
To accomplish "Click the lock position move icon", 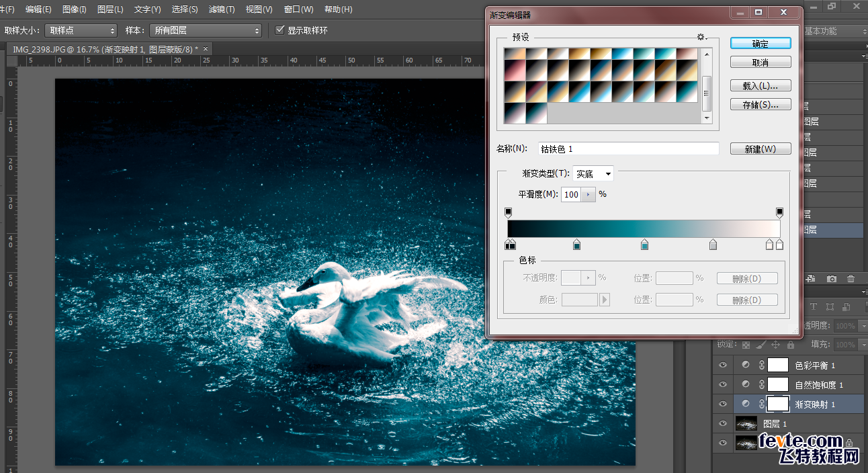I will tap(775, 345).
